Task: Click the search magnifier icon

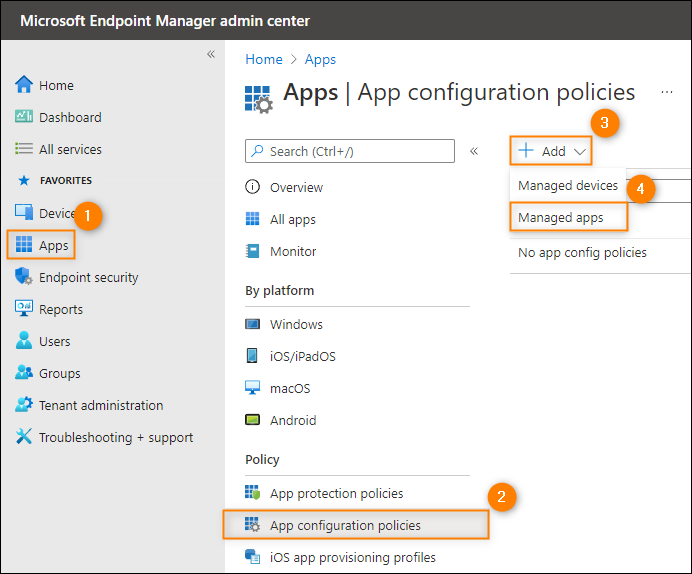Action: point(257,151)
